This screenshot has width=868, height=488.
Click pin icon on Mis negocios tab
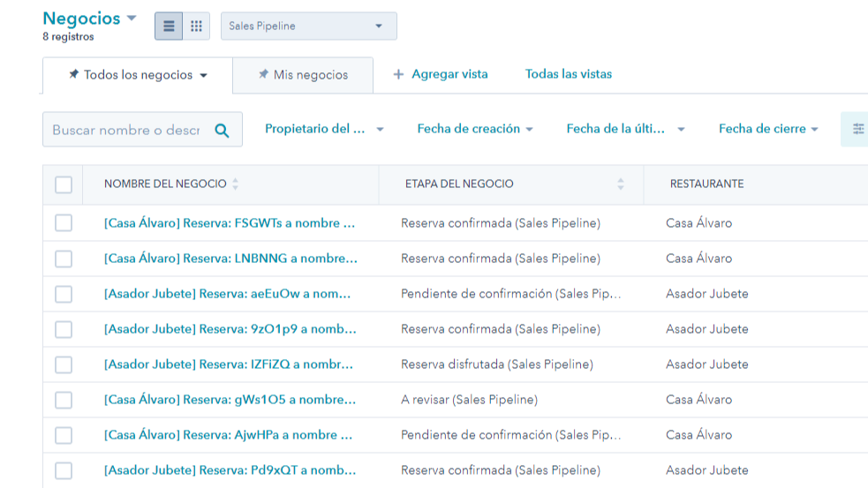tap(263, 75)
